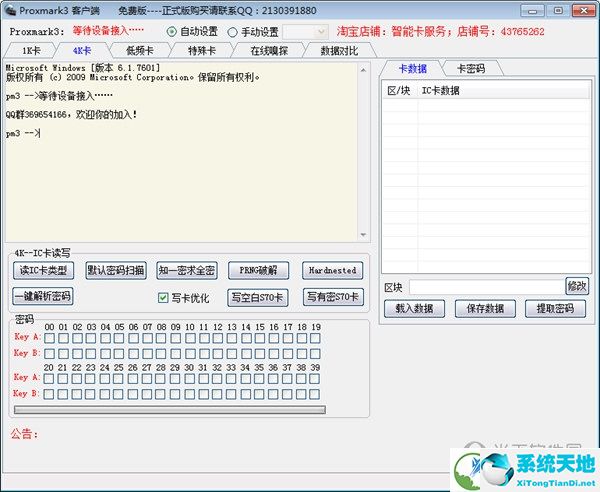This screenshot has height=492, width=600.
Task: Toggle Key B checkbox for sector 10
Action: pos(190,354)
